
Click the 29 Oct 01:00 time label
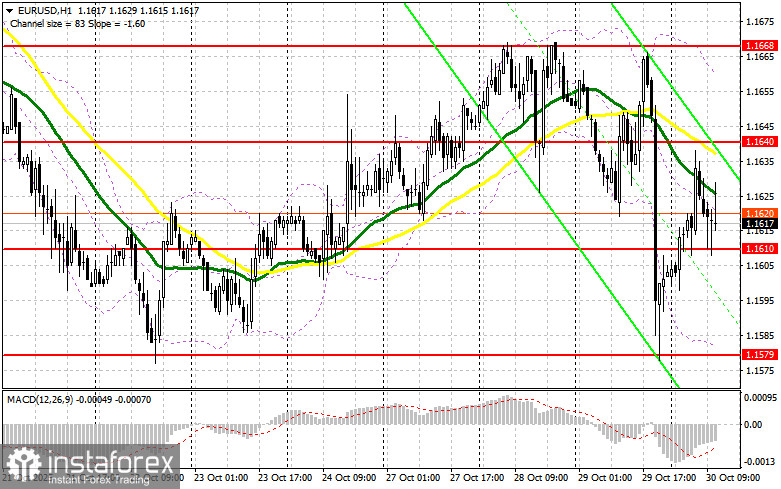(x=605, y=478)
